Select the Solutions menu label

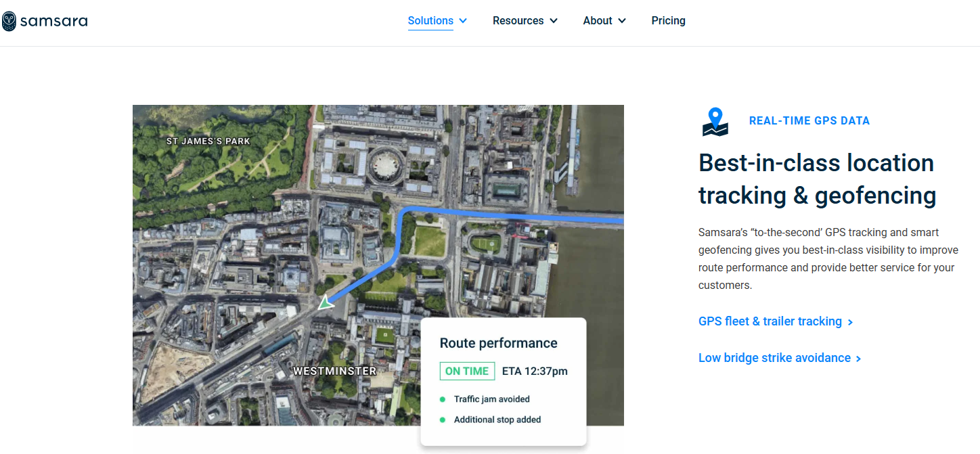coord(430,21)
